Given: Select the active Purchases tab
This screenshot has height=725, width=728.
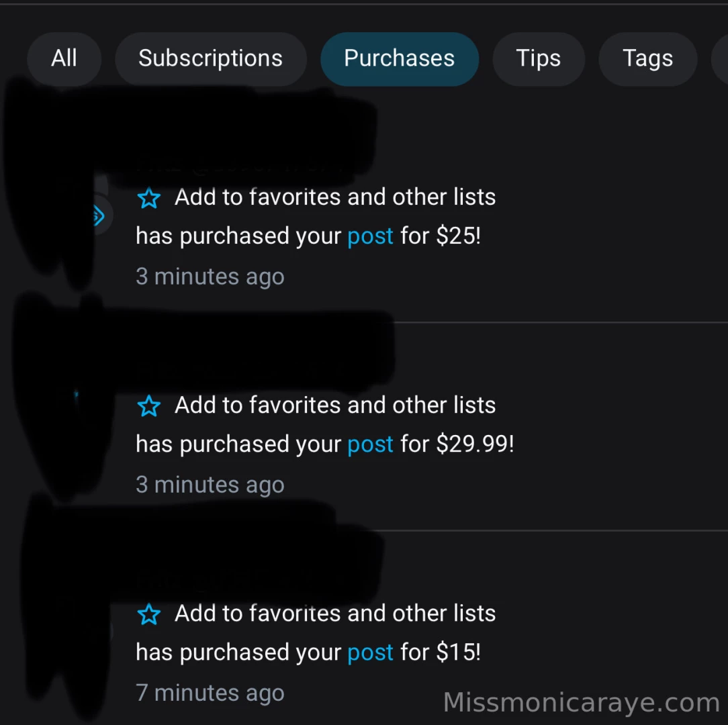Looking at the screenshot, I should (399, 58).
